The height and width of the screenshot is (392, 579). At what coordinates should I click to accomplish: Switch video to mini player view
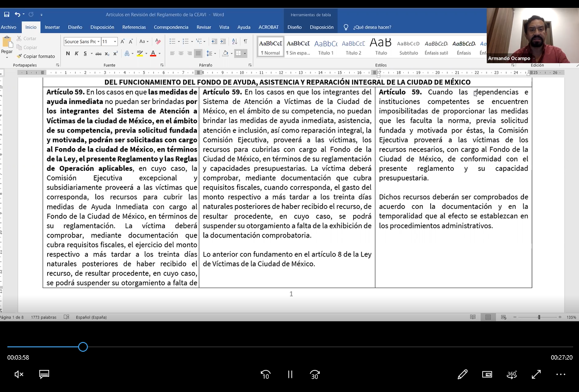tap(487, 375)
